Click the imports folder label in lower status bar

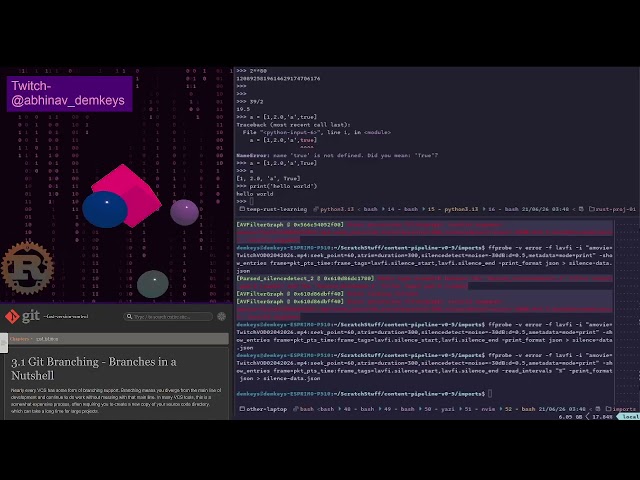click(x=624, y=409)
